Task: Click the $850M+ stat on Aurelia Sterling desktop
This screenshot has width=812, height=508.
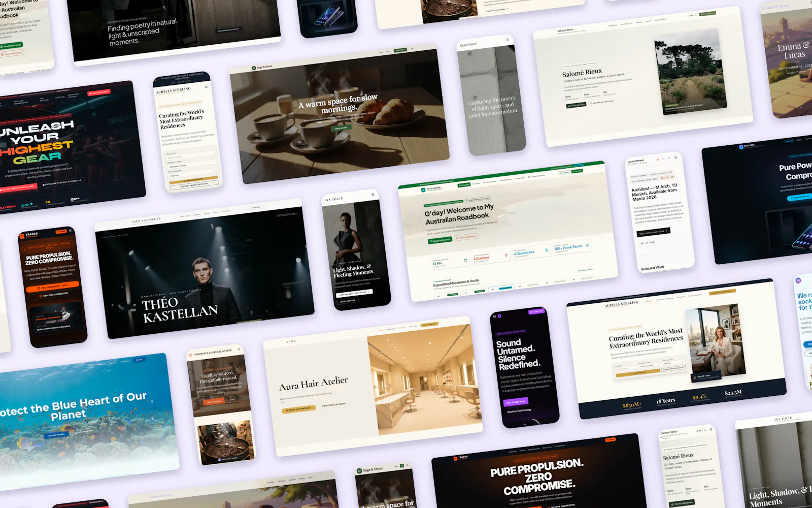Action: click(632, 405)
